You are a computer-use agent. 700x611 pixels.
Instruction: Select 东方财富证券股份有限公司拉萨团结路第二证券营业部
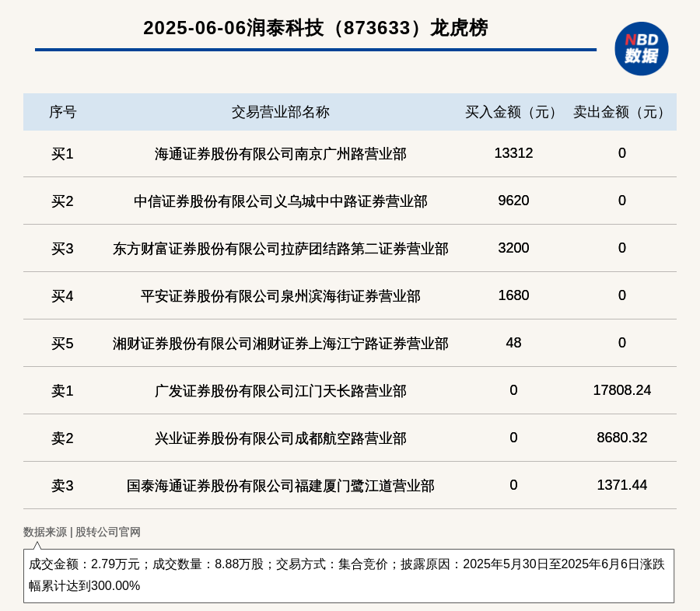point(280,249)
